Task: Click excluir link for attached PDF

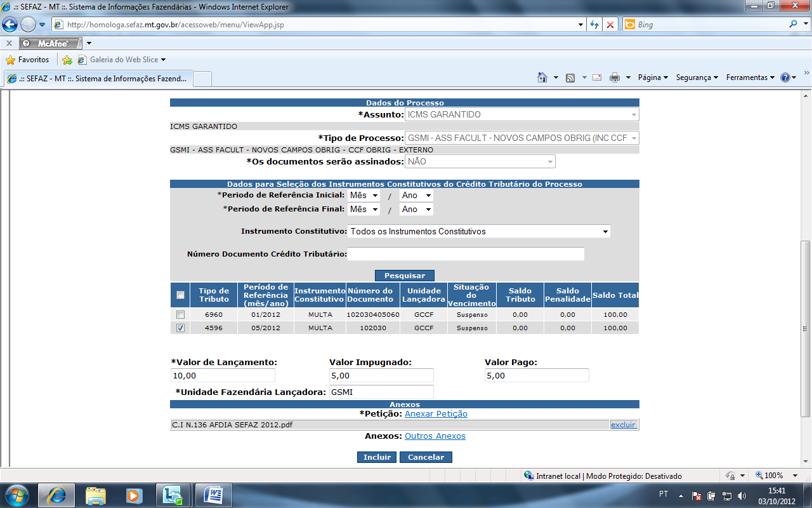Action: click(623, 425)
